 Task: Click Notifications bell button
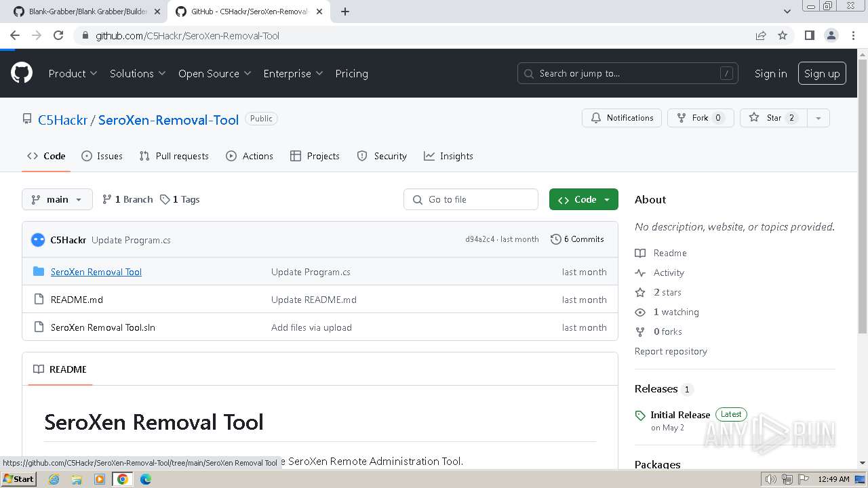pyautogui.click(x=622, y=118)
